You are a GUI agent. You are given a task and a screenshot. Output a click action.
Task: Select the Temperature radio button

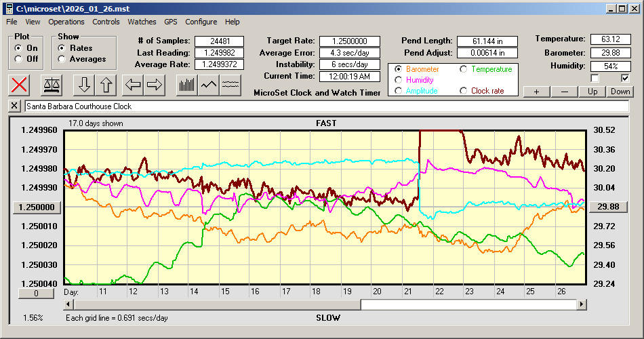(x=464, y=69)
